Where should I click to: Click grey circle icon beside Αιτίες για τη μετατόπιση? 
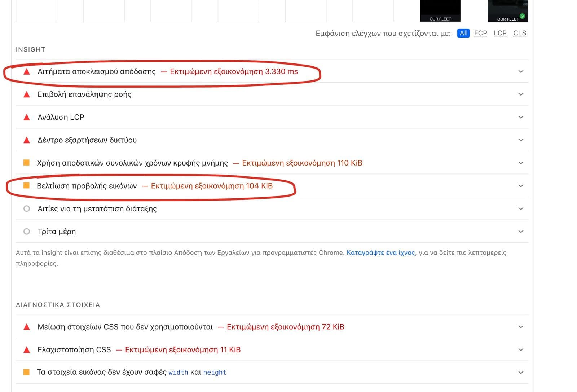(27, 208)
